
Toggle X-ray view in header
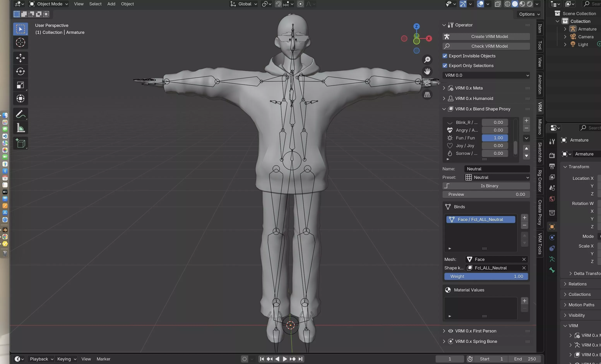coord(498,4)
